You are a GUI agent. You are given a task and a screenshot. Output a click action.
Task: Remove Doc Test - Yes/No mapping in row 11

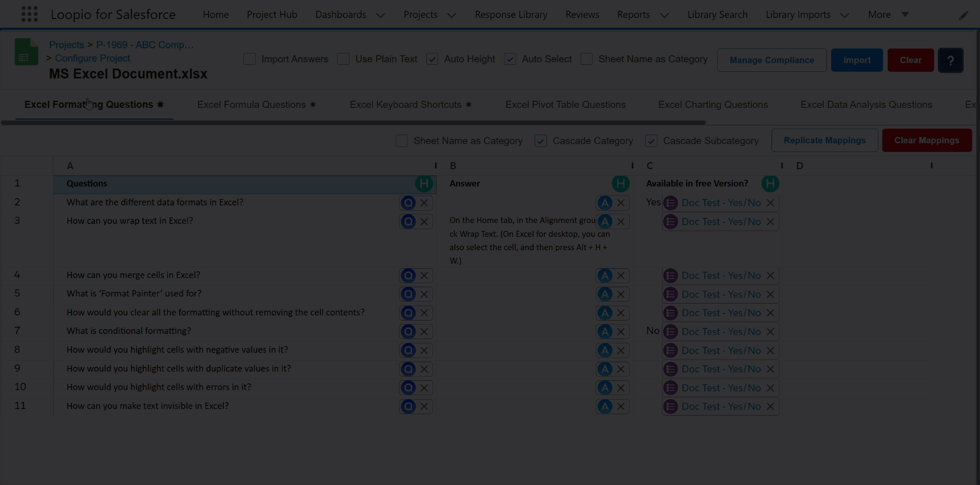pos(770,406)
